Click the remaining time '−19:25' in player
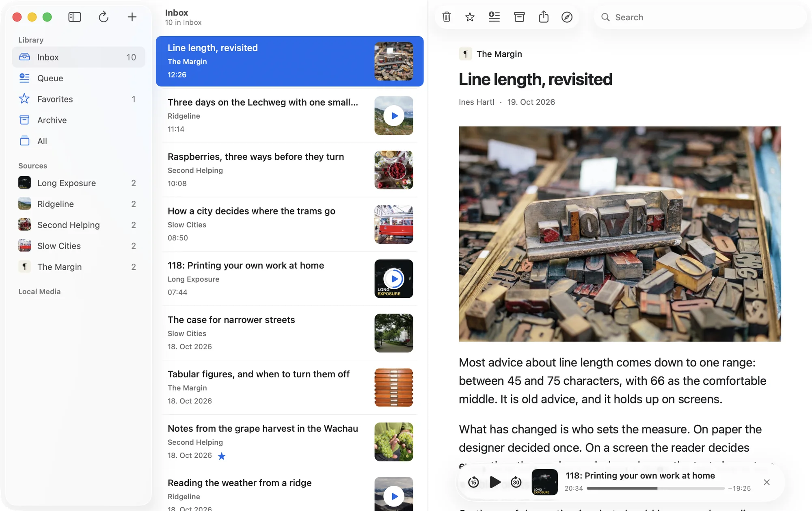 [739, 488]
